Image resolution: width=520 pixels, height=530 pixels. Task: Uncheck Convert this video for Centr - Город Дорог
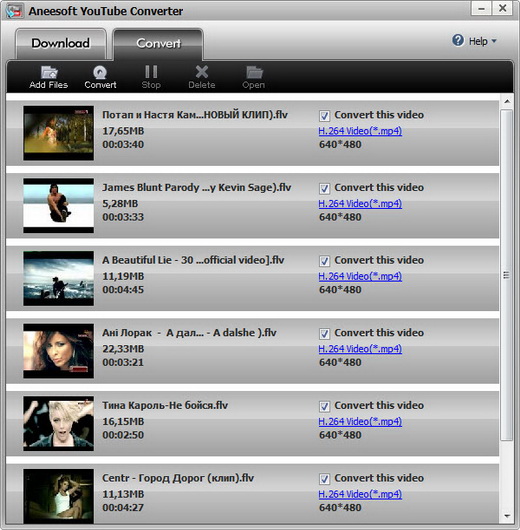(324, 479)
